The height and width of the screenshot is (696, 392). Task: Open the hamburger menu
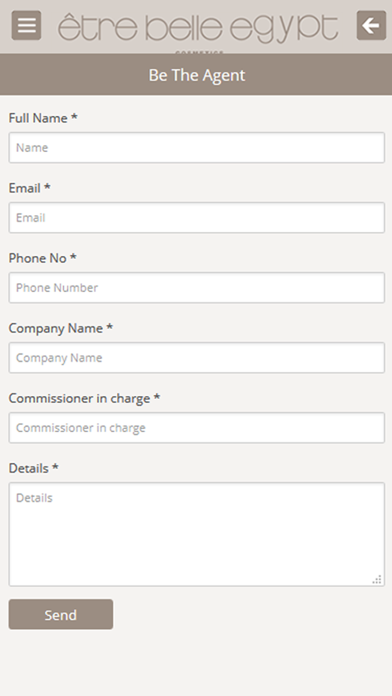(26, 25)
